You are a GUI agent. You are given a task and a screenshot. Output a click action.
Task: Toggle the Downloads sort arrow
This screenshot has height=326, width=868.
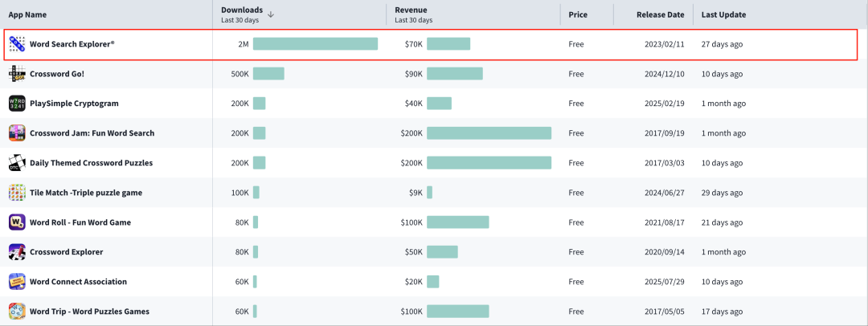[x=271, y=14]
